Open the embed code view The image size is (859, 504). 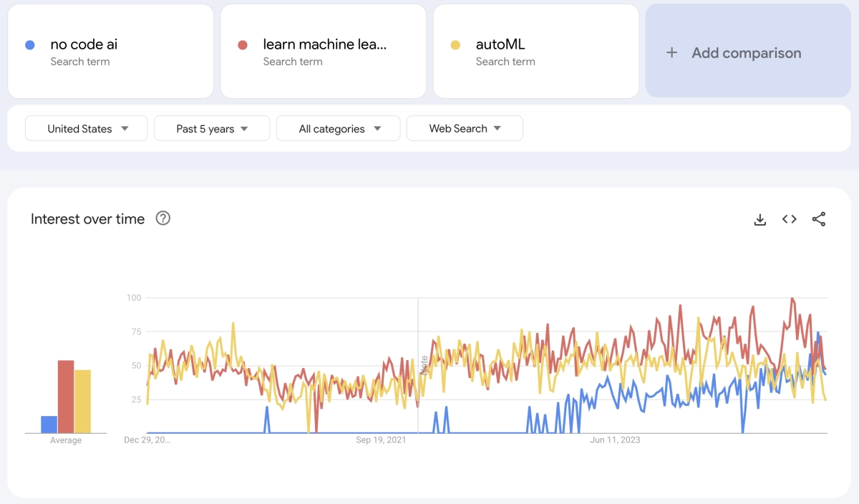point(789,219)
